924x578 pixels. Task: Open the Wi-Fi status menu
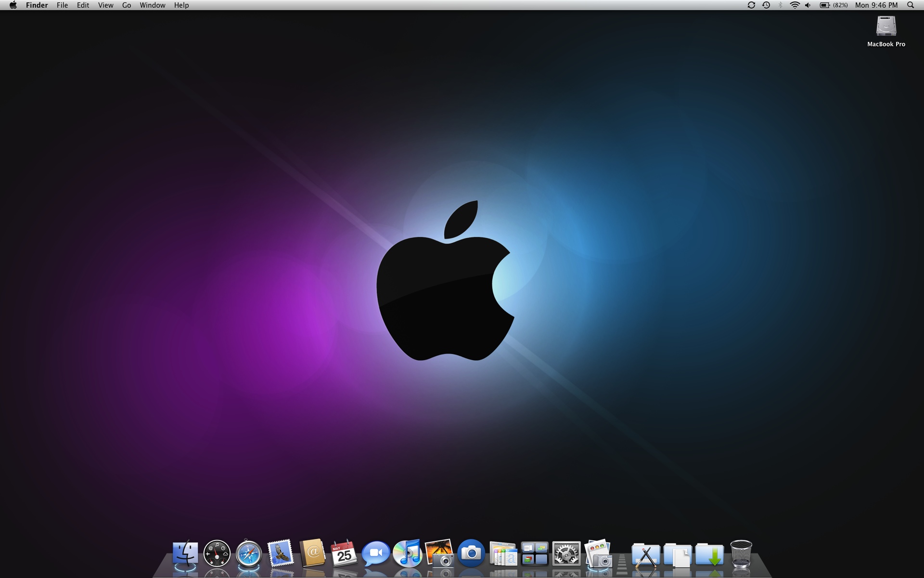click(x=795, y=5)
